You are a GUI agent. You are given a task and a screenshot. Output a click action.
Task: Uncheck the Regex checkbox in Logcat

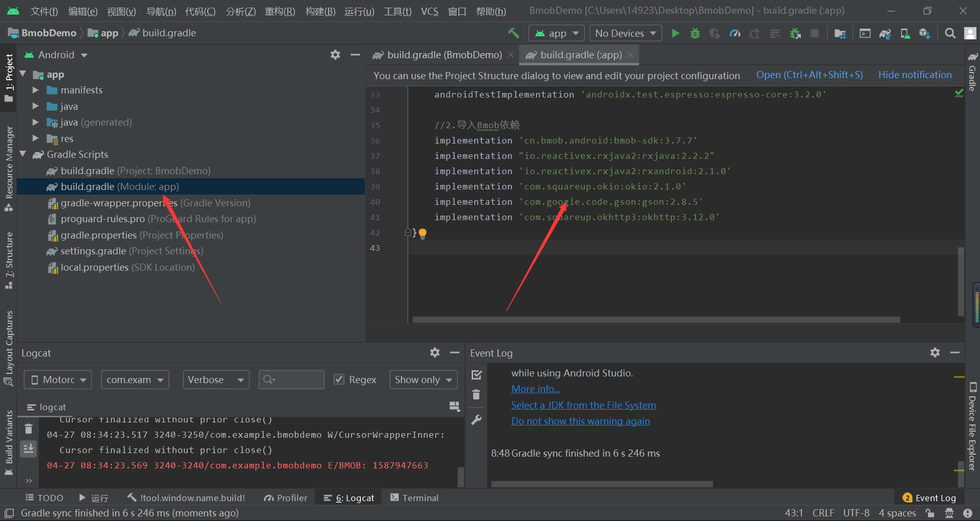[x=339, y=379]
